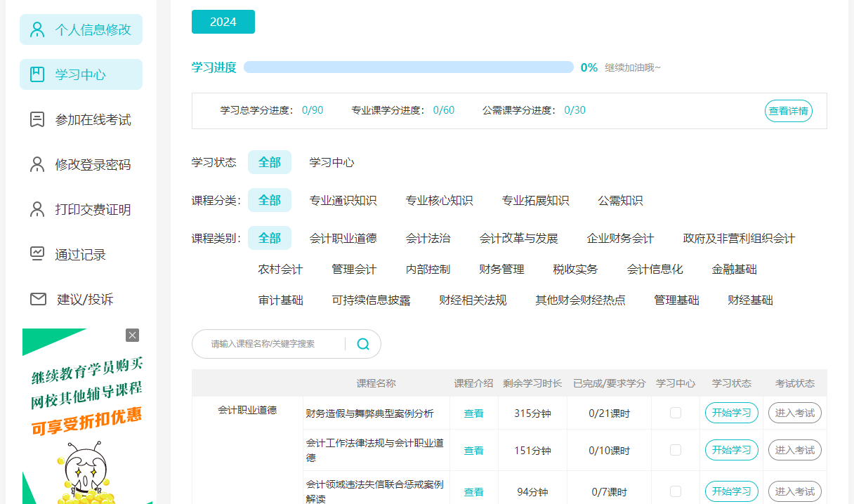The image size is (854, 504).
Task: Open 建议/投诉 envelope icon
Action: click(37, 298)
